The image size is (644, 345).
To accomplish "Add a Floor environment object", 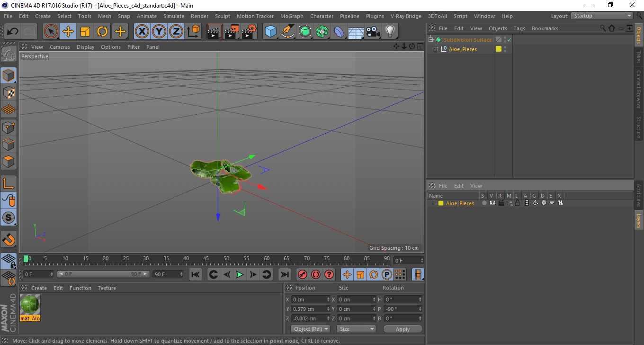I will (356, 32).
